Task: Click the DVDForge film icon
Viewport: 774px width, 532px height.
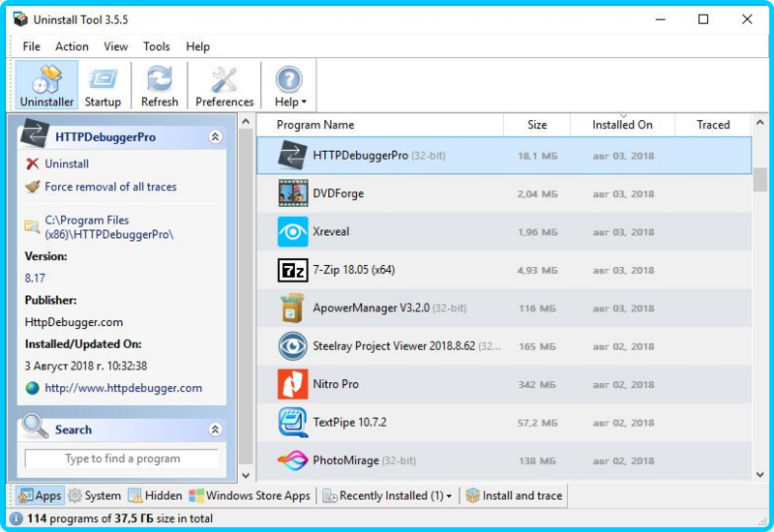Action: [293, 192]
